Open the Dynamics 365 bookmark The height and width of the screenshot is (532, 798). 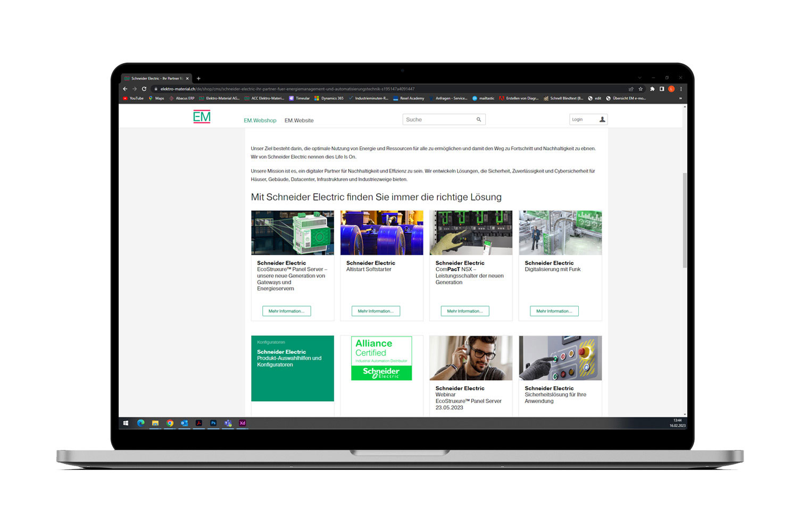click(329, 98)
